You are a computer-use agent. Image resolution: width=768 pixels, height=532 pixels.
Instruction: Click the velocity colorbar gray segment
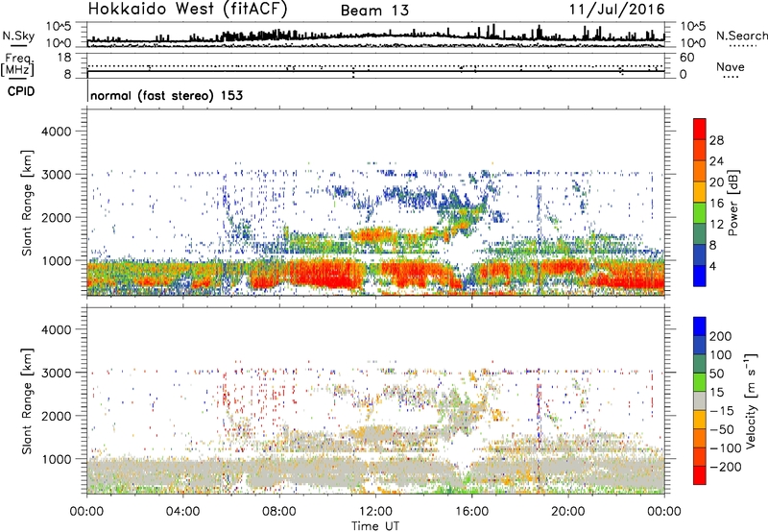(700, 401)
